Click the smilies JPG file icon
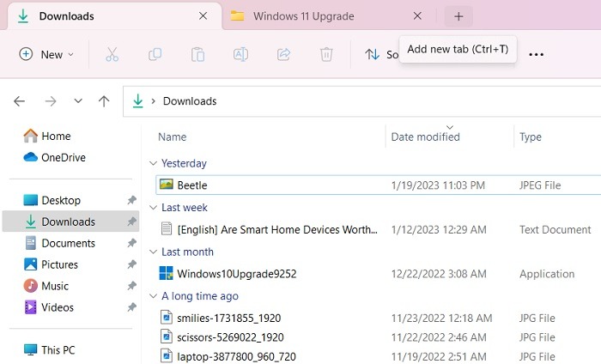 (x=166, y=318)
